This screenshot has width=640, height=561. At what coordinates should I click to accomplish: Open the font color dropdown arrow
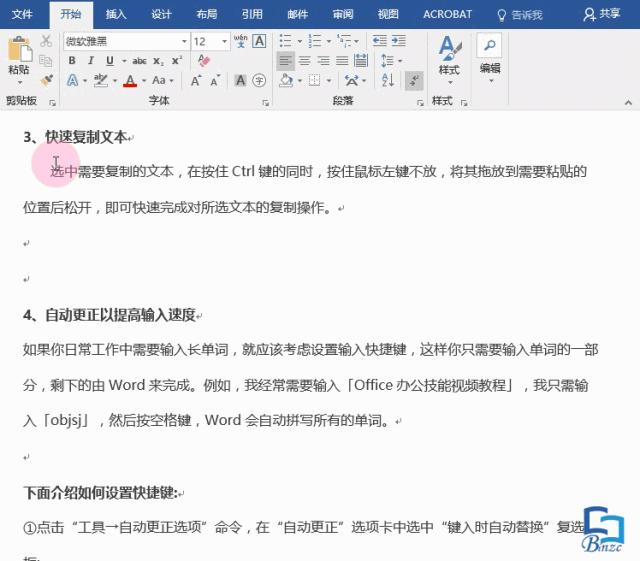(144, 81)
